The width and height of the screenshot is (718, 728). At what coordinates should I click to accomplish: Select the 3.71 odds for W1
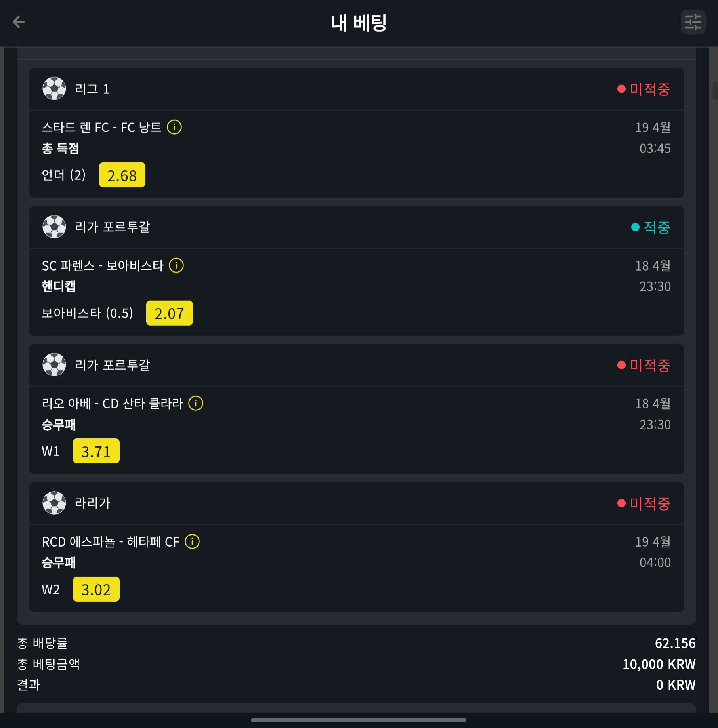96,451
